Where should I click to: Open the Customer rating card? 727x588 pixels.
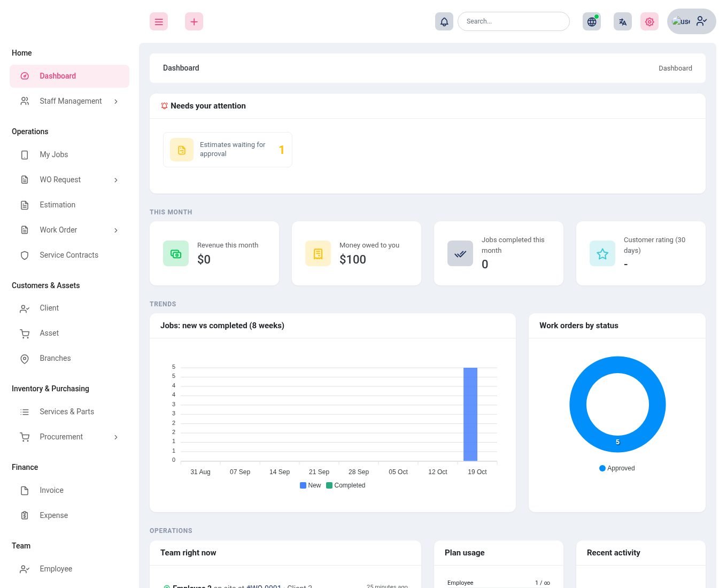coord(641,253)
